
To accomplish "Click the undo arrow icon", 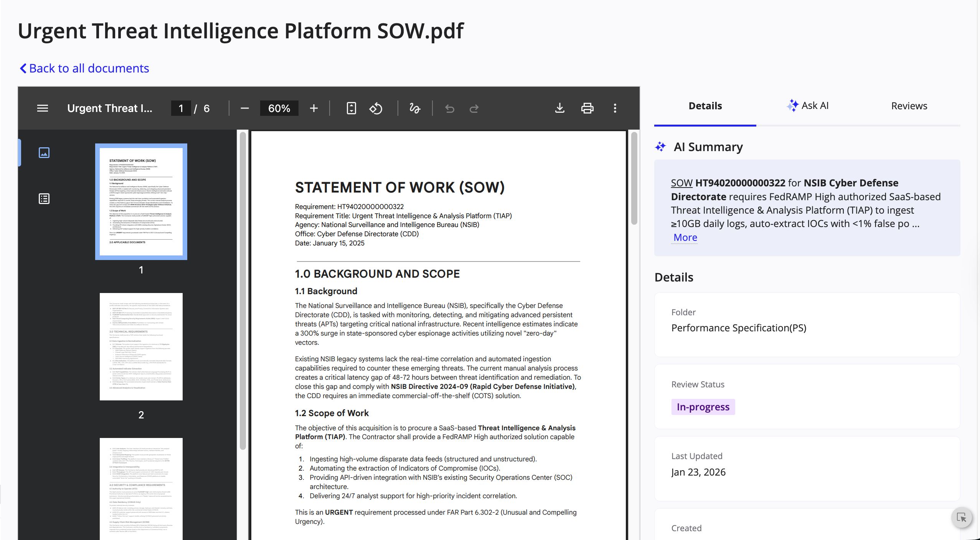I will (x=450, y=108).
